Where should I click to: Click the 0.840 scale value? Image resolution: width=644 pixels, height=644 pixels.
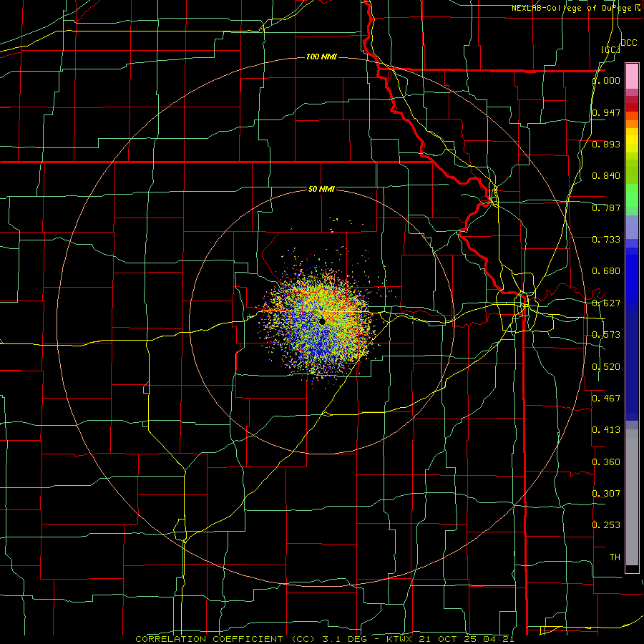[606, 176]
